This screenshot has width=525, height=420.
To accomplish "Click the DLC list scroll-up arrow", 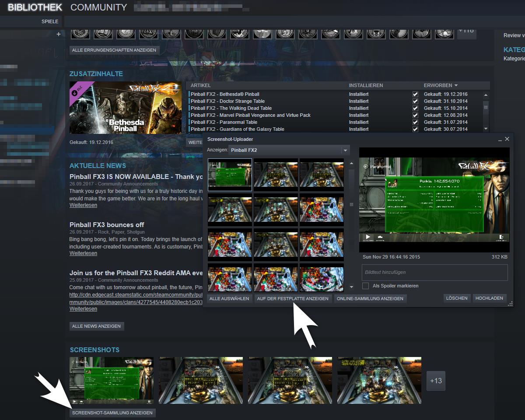I will (486, 94).
